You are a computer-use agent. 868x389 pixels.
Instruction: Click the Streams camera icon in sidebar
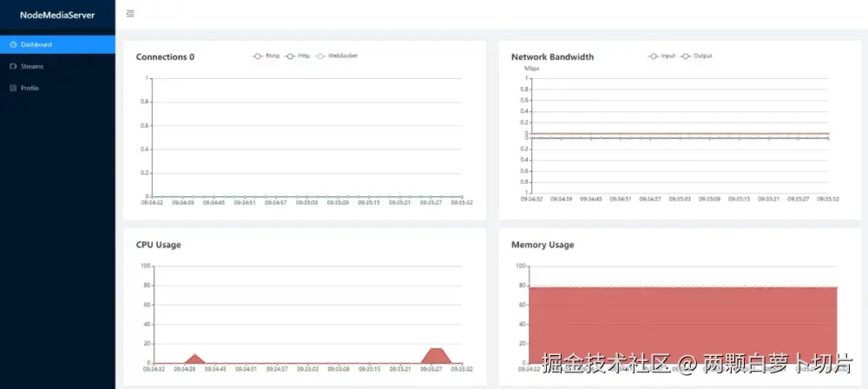13,66
